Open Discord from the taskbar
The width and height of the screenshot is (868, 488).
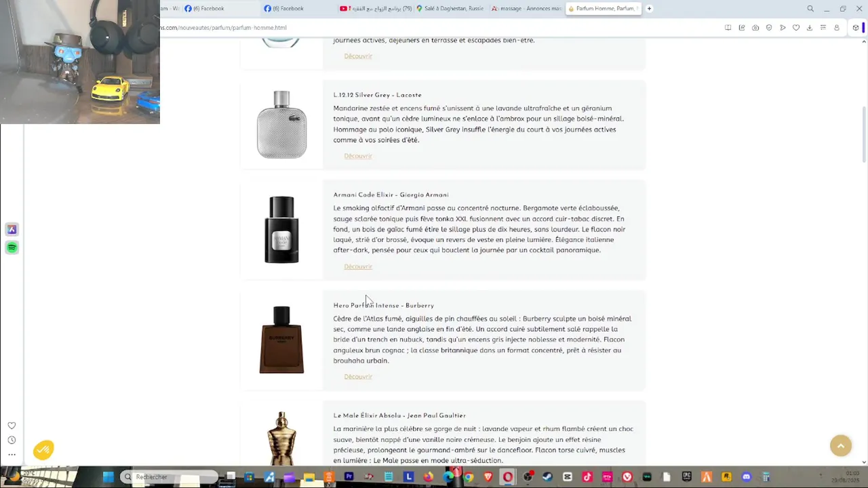[746, 477]
